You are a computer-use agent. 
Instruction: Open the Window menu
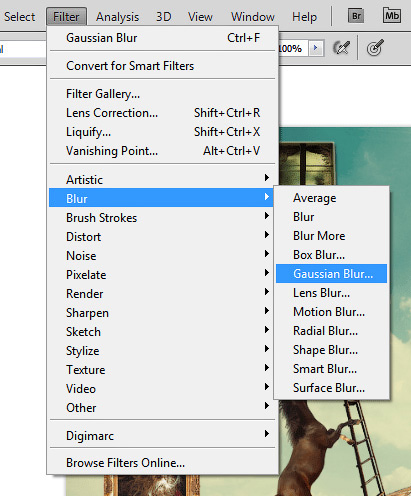point(253,17)
